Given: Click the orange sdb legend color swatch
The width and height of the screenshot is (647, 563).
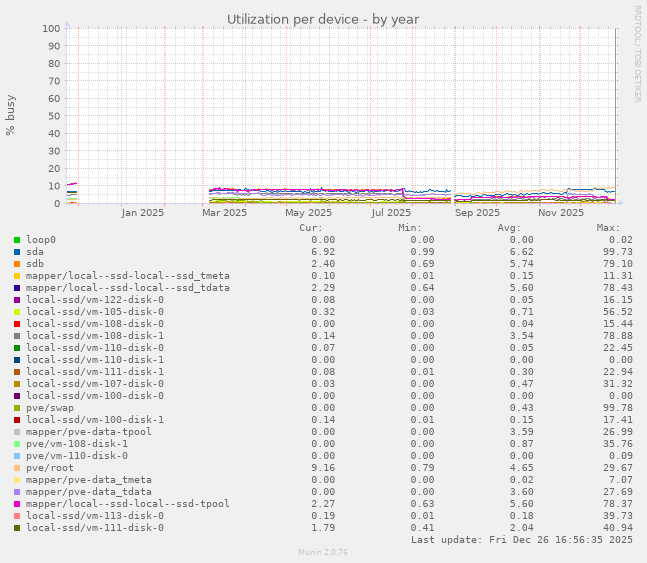Looking at the screenshot, I should pyautogui.click(x=17, y=264).
